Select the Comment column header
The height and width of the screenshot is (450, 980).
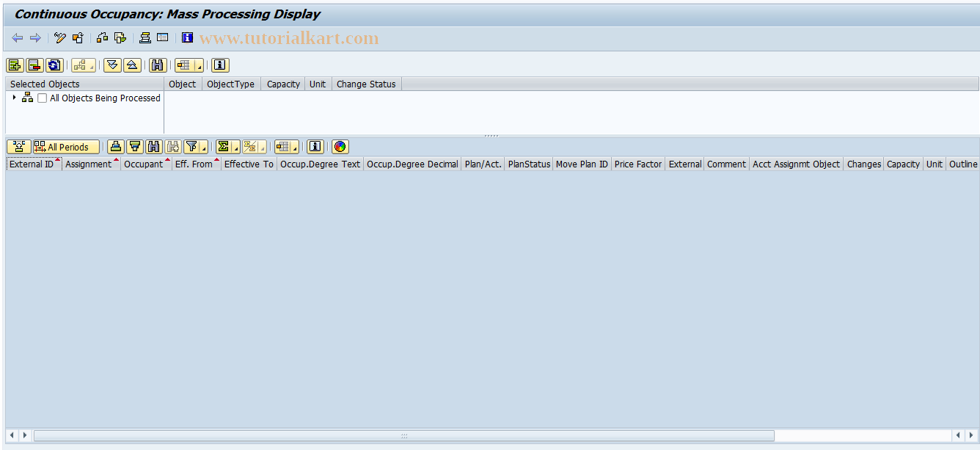coord(726,164)
